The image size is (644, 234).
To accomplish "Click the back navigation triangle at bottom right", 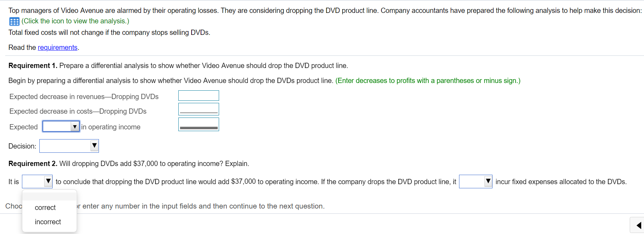I will pyautogui.click(x=638, y=225).
